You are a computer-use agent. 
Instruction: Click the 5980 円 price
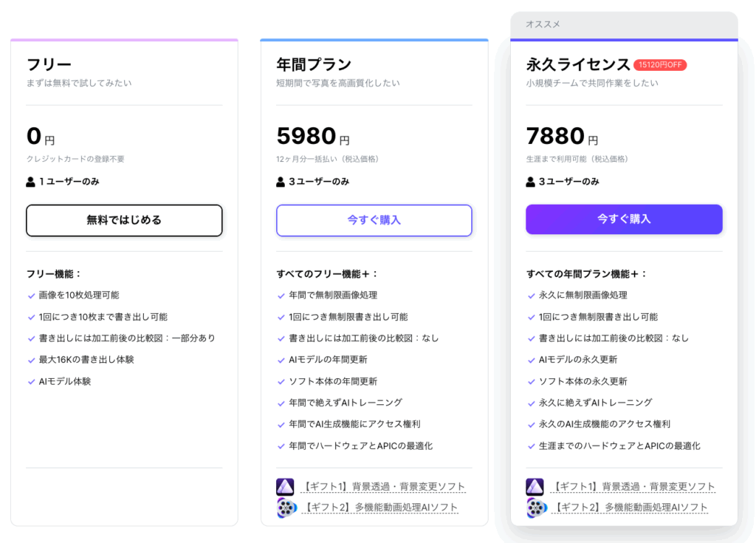313,137
